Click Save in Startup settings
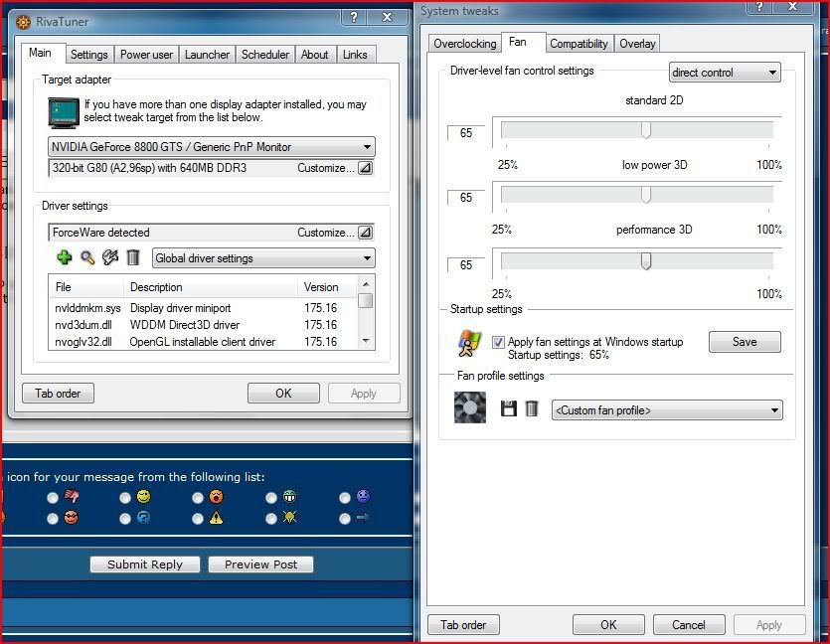The image size is (830, 644). (x=745, y=342)
